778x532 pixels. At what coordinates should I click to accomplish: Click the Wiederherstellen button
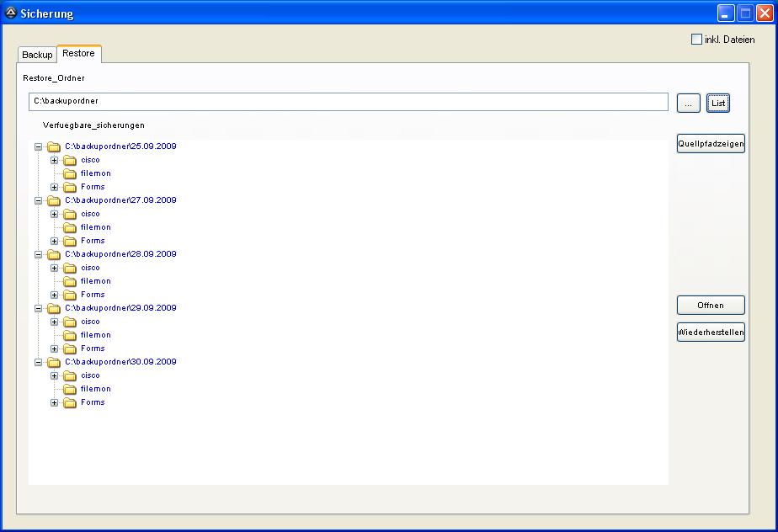tap(711, 332)
